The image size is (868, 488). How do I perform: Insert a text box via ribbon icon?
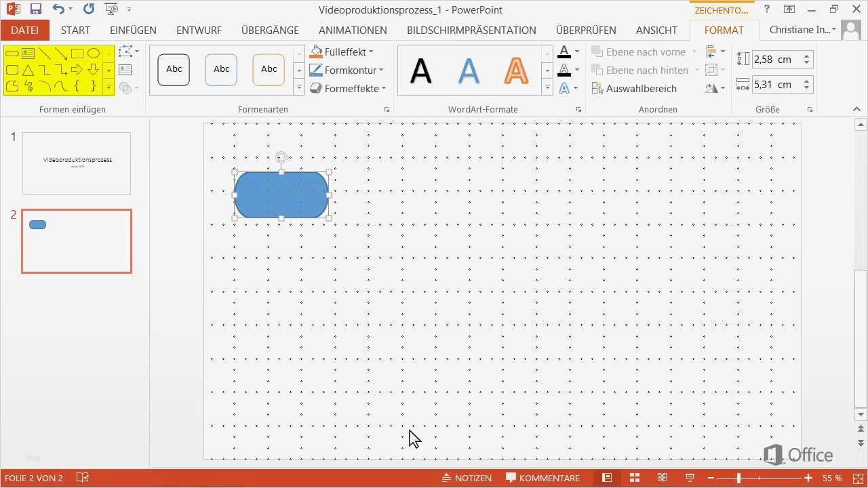[125, 69]
